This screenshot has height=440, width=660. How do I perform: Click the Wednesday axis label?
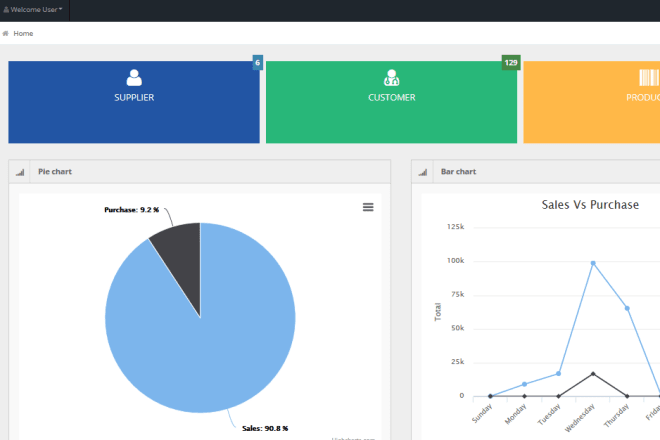point(580,418)
